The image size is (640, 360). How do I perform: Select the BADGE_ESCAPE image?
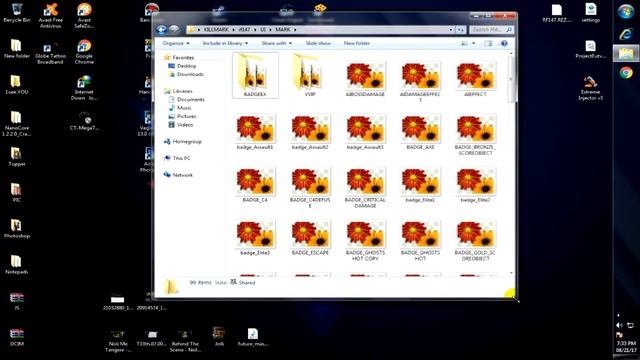point(310,238)
